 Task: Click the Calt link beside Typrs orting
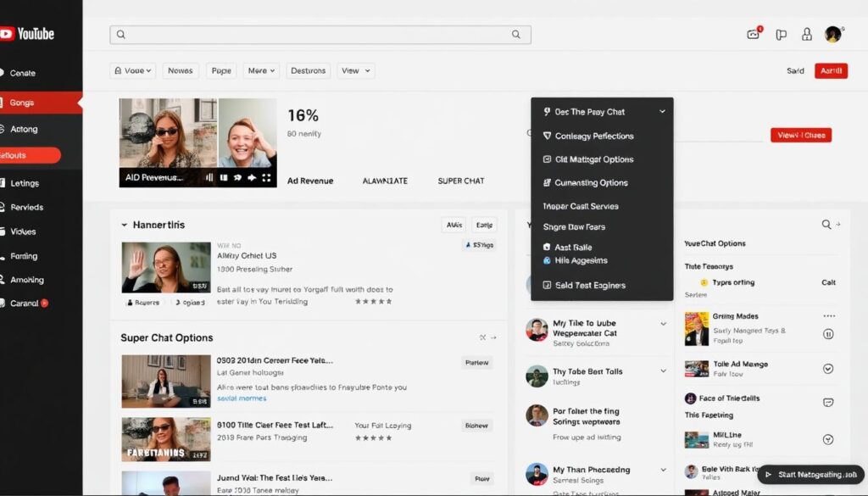[x=829, y=282]
